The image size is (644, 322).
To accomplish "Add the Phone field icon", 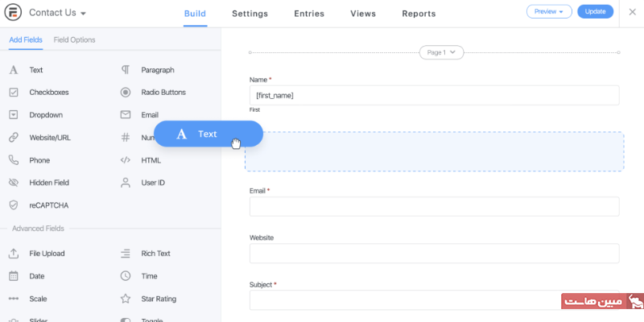I will click(14, 160).
